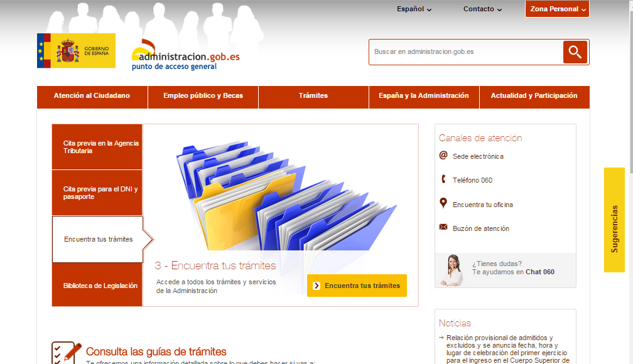Click the Chat 060 assistant photo

click(x=452, y=270)
